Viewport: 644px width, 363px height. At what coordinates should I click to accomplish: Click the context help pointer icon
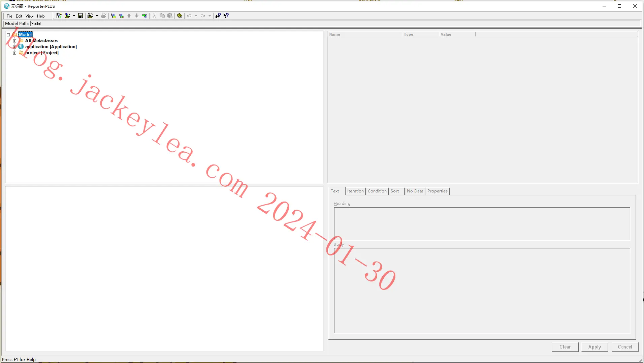226,16
